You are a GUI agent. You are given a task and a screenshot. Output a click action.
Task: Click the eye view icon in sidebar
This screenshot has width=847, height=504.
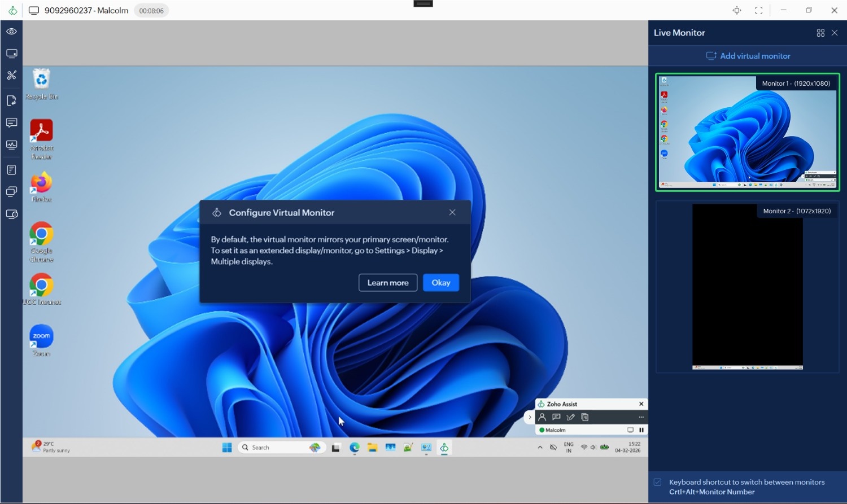pyautogui.click(x=11, y=32)
